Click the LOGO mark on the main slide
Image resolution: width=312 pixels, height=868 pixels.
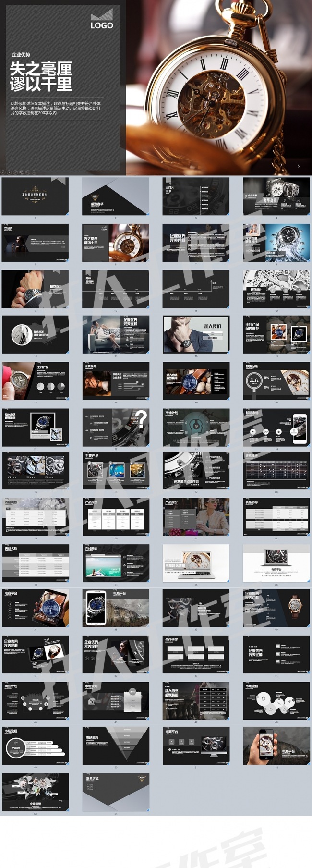point(102,20)
